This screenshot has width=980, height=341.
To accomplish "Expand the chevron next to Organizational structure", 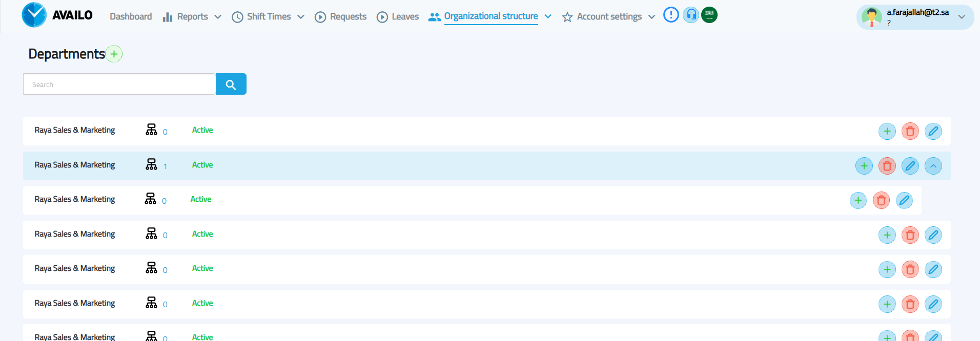I will click(548, 16).
